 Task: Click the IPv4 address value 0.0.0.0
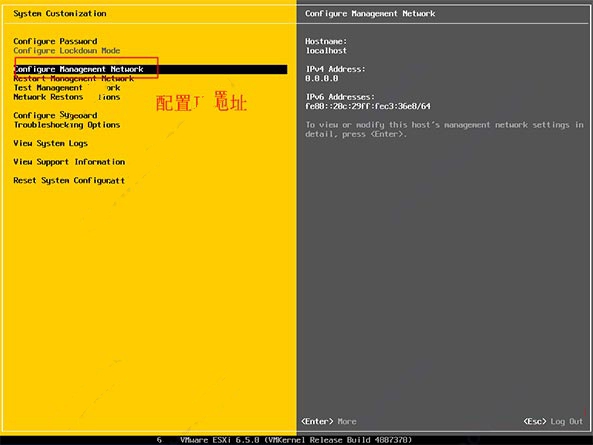point(321,79)
